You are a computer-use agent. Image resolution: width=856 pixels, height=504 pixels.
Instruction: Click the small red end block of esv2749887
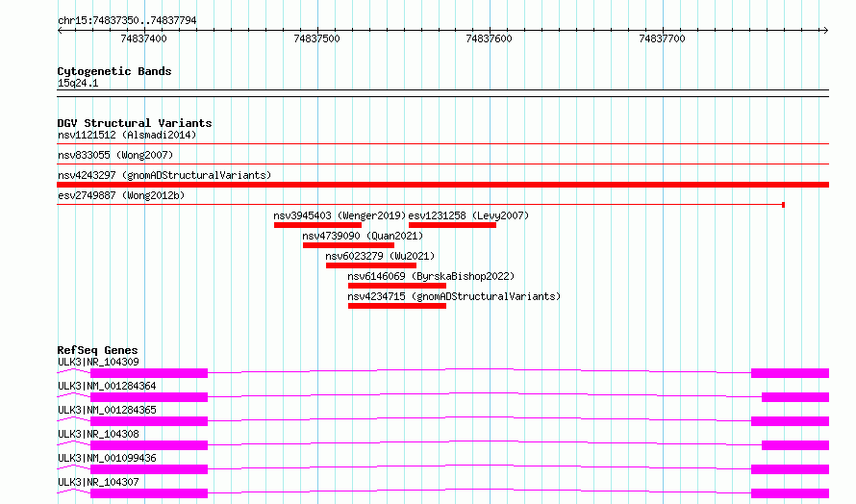click(x=784, y=205)
